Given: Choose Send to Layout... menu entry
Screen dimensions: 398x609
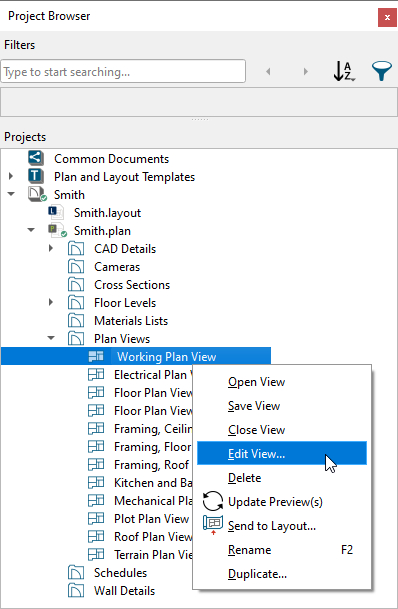Looking at the screenshot, I should point(282,526).
